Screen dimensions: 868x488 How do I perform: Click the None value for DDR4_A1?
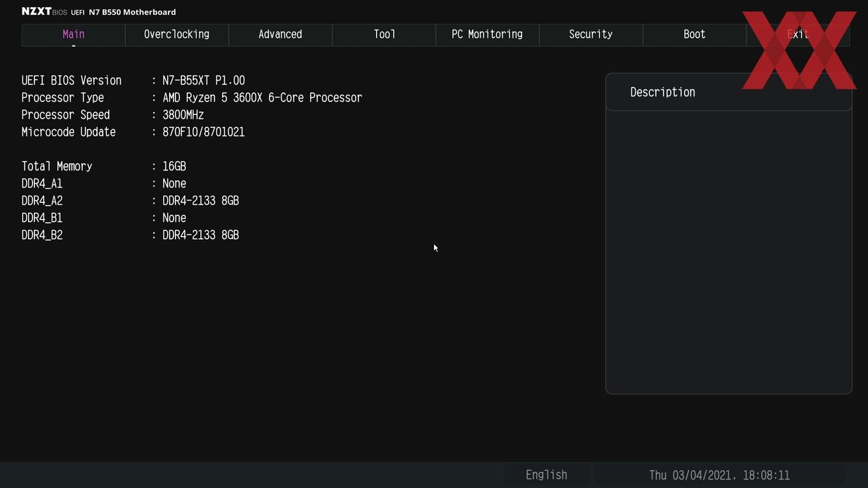174,184
